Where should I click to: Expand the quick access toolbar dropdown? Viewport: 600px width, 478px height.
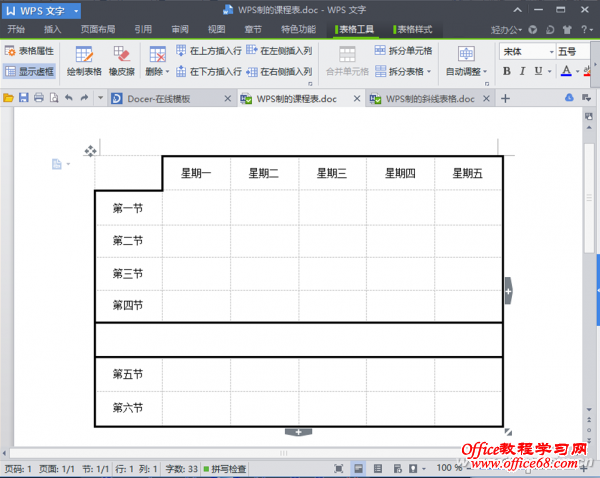tap(100, 98)
